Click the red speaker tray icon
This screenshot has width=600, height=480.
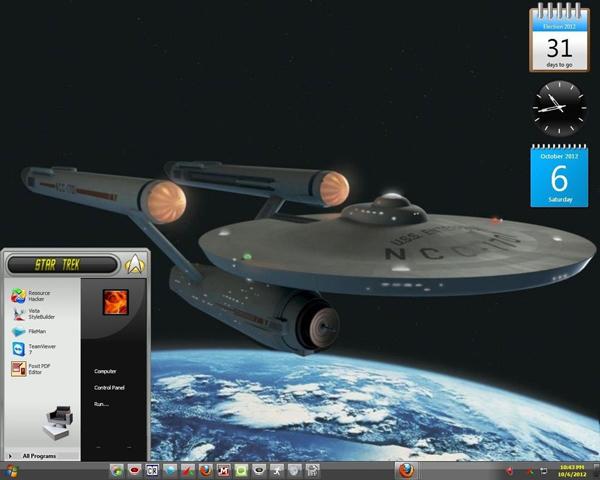(509, 471)
